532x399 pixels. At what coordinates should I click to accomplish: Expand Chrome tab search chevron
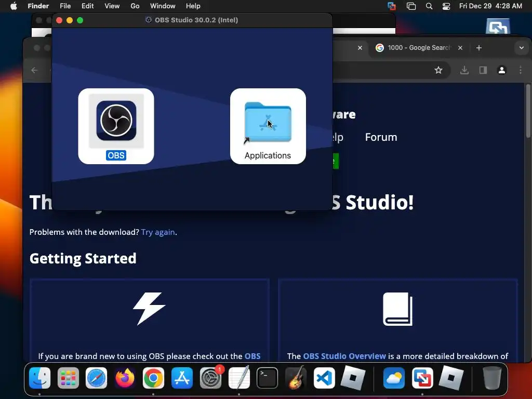tap(522, 48)
